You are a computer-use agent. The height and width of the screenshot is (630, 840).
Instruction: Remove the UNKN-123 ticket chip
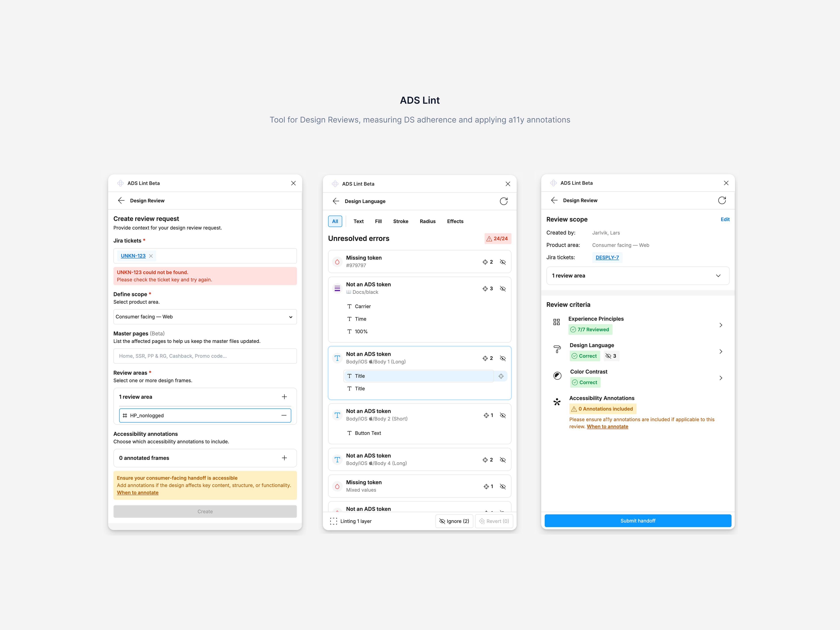click(x=151, y=256)
